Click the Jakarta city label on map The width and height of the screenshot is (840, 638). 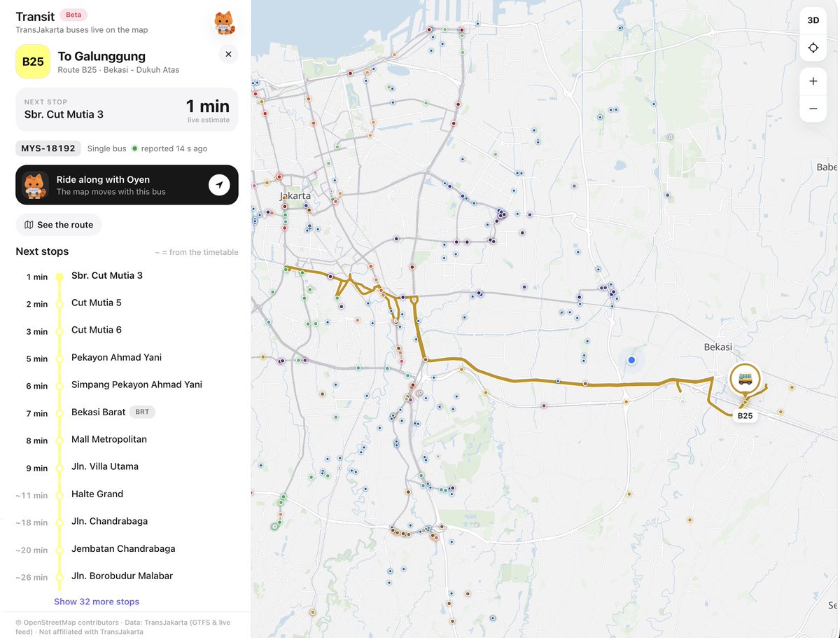295,196
